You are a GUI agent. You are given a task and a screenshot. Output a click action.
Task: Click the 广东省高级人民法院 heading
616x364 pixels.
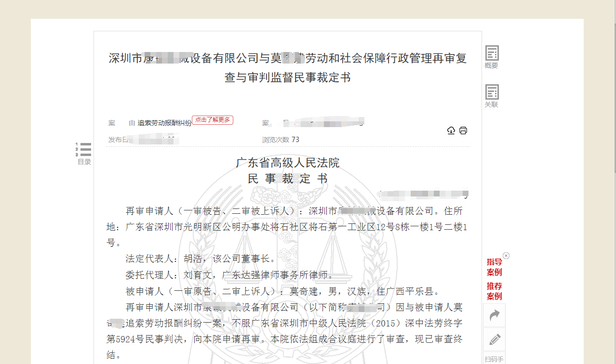tap(288, 163)
